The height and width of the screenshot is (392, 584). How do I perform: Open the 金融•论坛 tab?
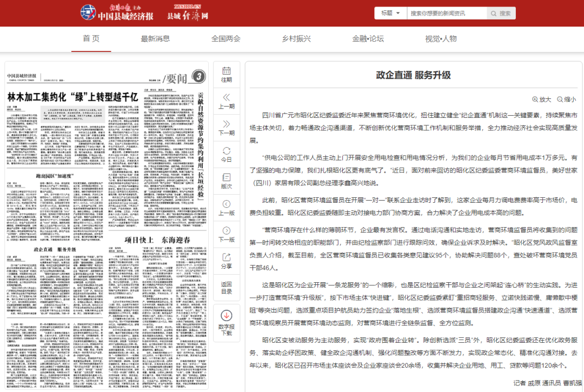click(368, 39)
